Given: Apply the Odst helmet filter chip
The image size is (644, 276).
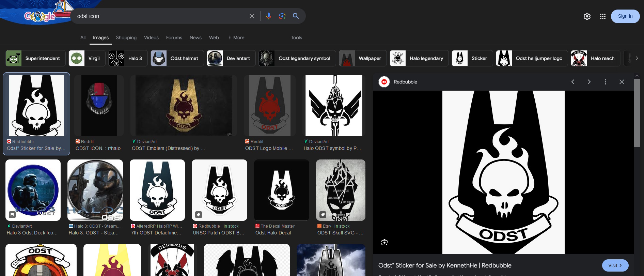Looking at the screenshot, I should pyautogui.click(x=177, y=58).
